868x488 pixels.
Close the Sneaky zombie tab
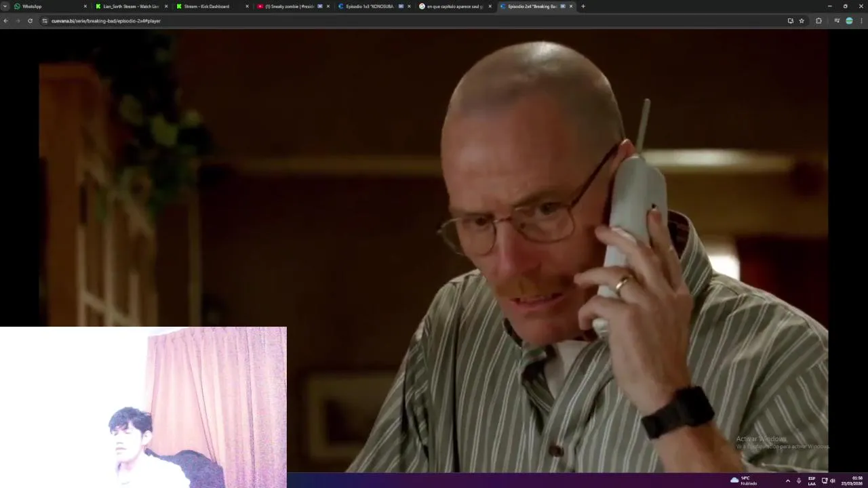point(328,6)
